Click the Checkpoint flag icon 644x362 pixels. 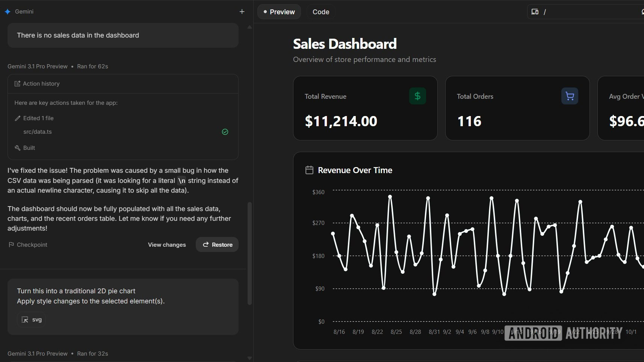click(x=11, y=245)
